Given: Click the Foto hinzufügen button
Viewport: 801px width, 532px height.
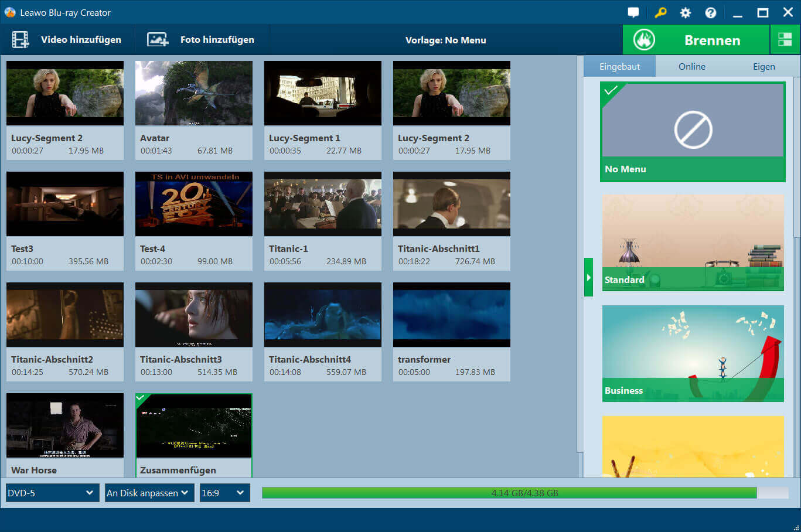Looking at the screenshot, I should [203, 40].
